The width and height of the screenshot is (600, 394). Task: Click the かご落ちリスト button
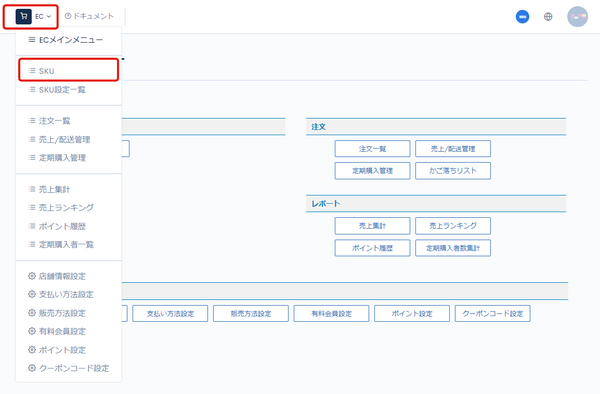(453, 171)
